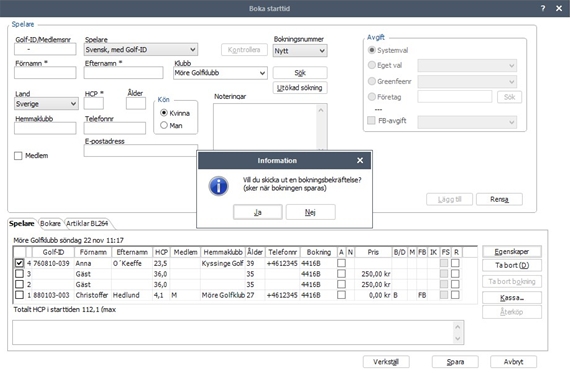Tick the Christoffer Hedlund row checkbox

click(x=19, y=294)
